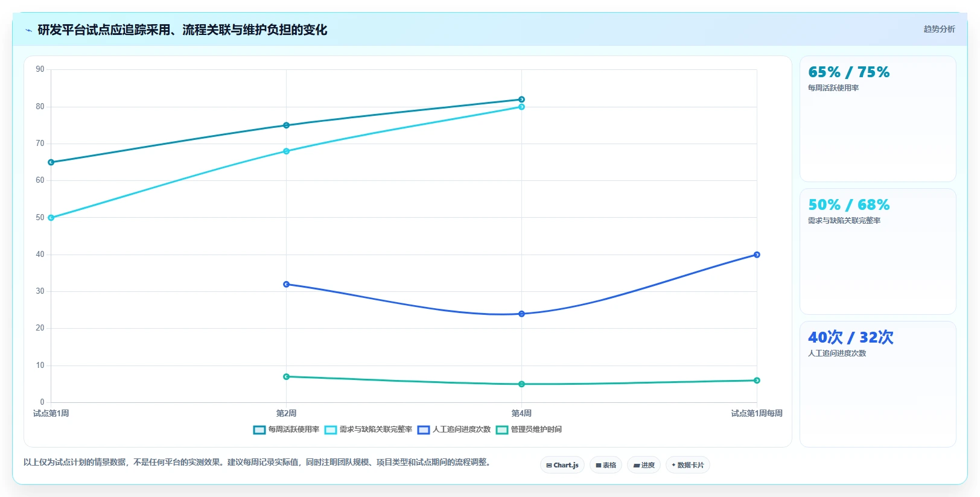Select the 50% / 68% stat value
This screenshot has height=497, width=980.
click(848, 205)
